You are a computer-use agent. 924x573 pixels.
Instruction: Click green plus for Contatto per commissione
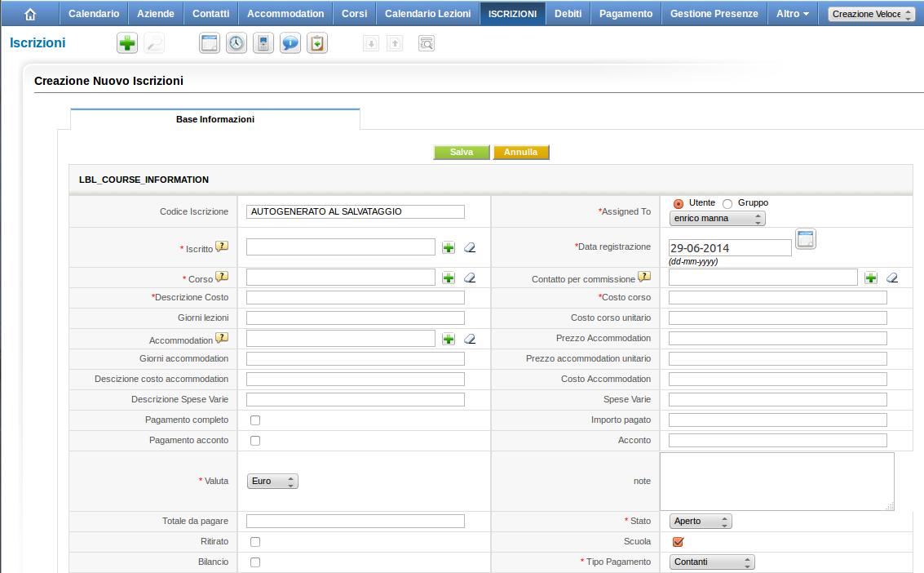871,278
